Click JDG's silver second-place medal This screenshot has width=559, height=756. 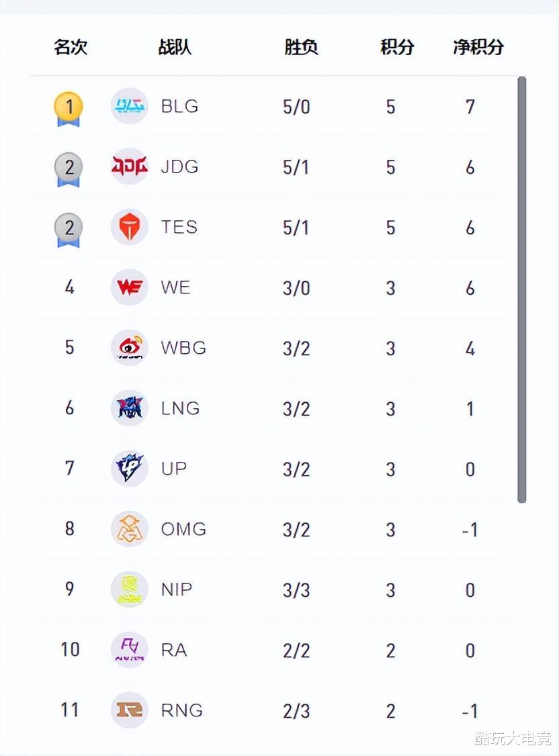[69, 169]
